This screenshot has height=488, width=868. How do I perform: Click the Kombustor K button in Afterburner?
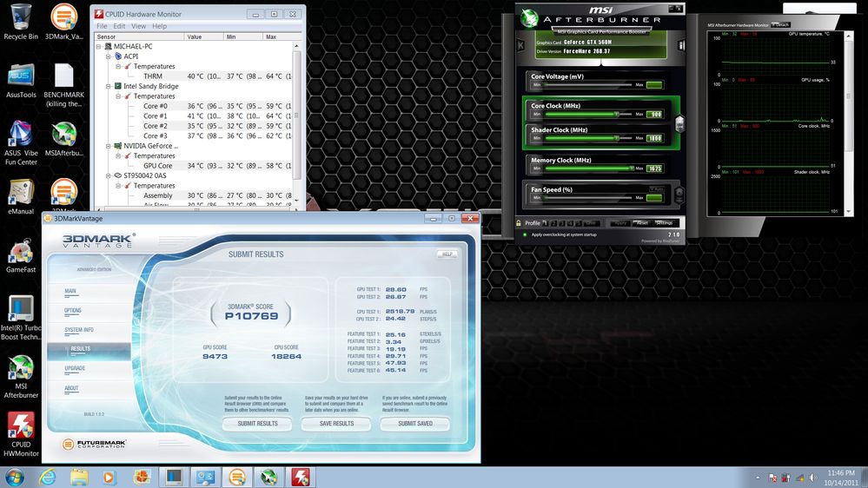tap(520, 45)
